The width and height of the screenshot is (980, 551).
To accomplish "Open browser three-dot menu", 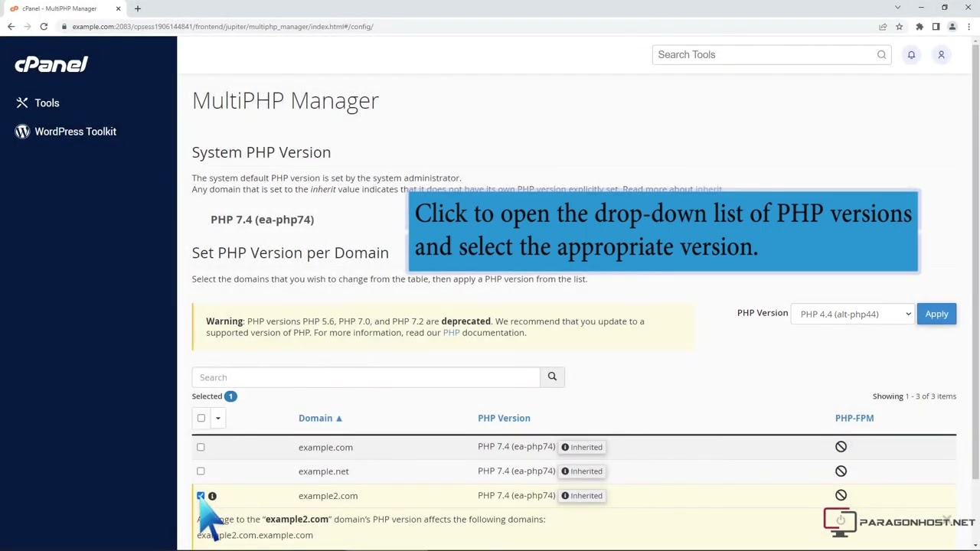I will [969, 27].
